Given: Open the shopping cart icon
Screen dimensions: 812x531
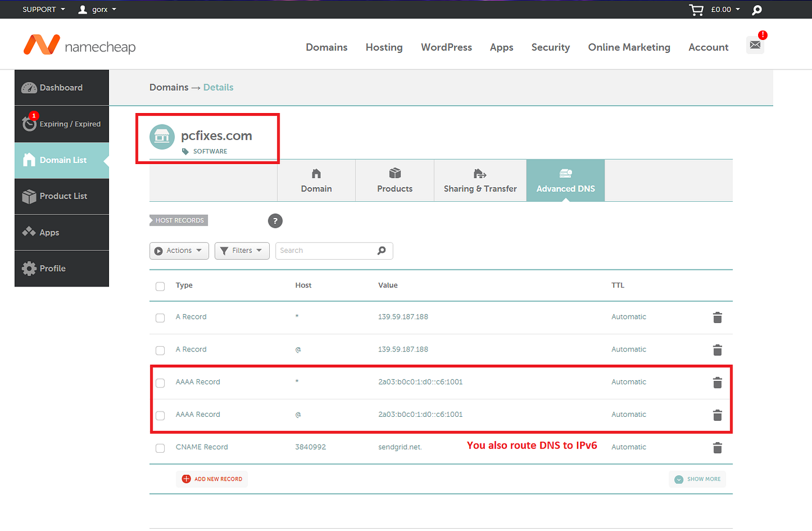Looking at the screenshot, I should pyautogui.click(x=696, y=10).
